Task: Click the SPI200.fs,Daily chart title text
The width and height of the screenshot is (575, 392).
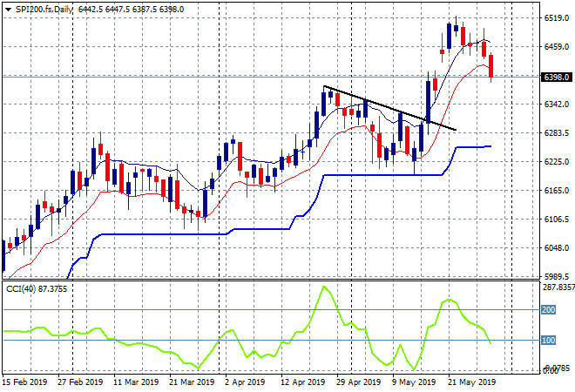Action: (x=44, y=10)
